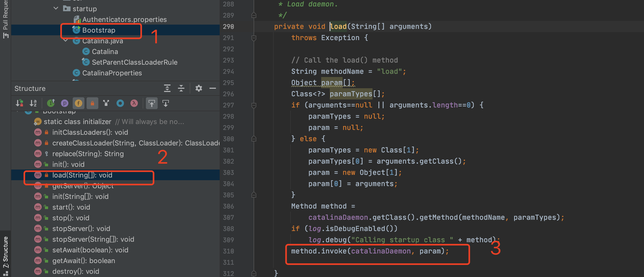Screen dimensions: 644x277
Task: Click the static class initializer icon
Action: [x=38, y=122]
